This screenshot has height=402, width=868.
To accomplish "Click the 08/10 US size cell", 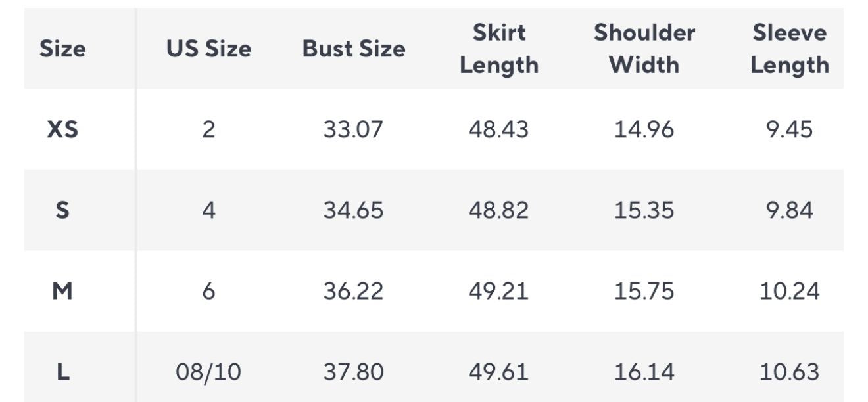I will coord(208,372).
